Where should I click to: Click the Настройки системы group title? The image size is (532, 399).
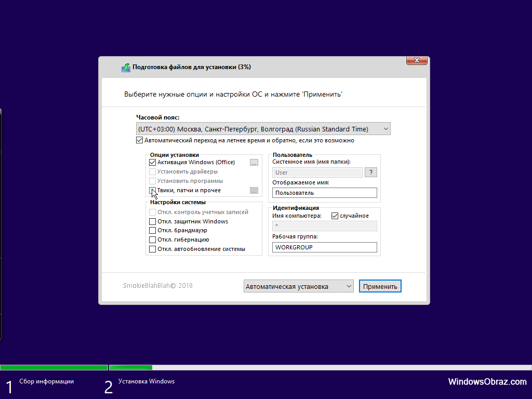click(178, 202)
